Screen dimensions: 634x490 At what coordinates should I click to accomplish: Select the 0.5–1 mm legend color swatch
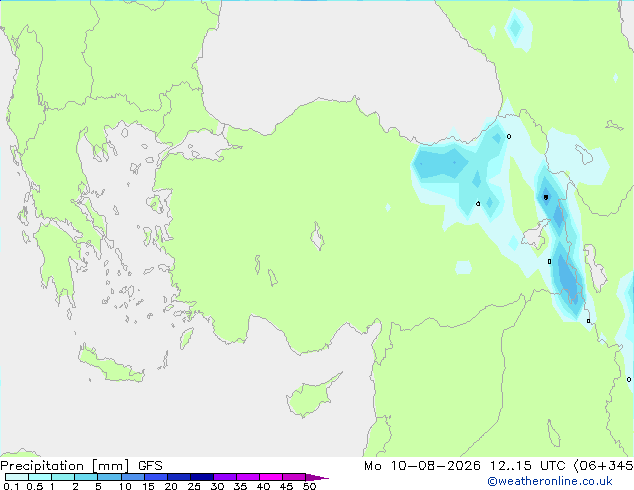point(40,477)
